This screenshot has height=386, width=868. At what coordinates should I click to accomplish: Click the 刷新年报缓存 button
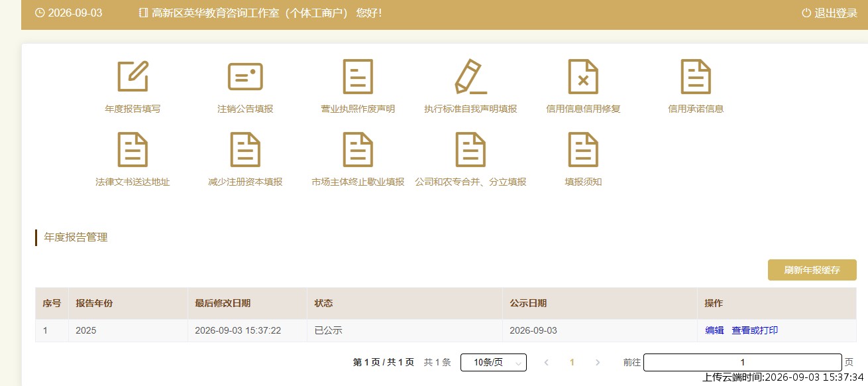pyautogui.click(x=812, y=270)
